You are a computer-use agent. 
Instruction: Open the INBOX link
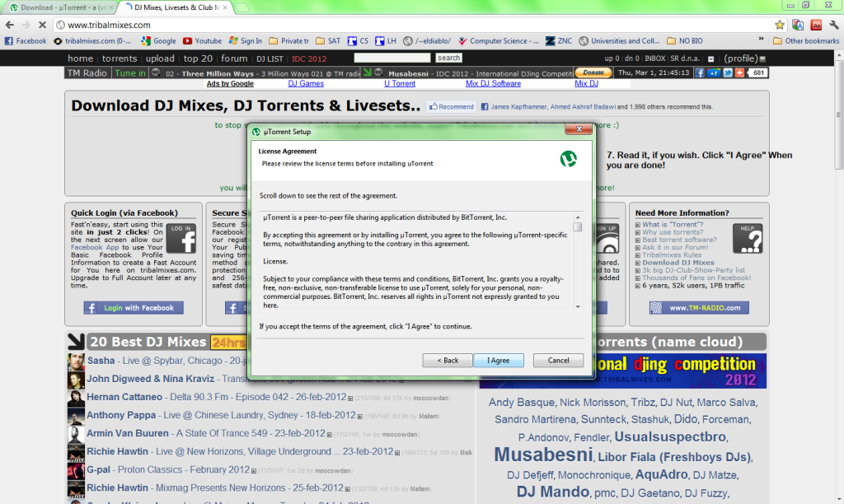point(654,58)
